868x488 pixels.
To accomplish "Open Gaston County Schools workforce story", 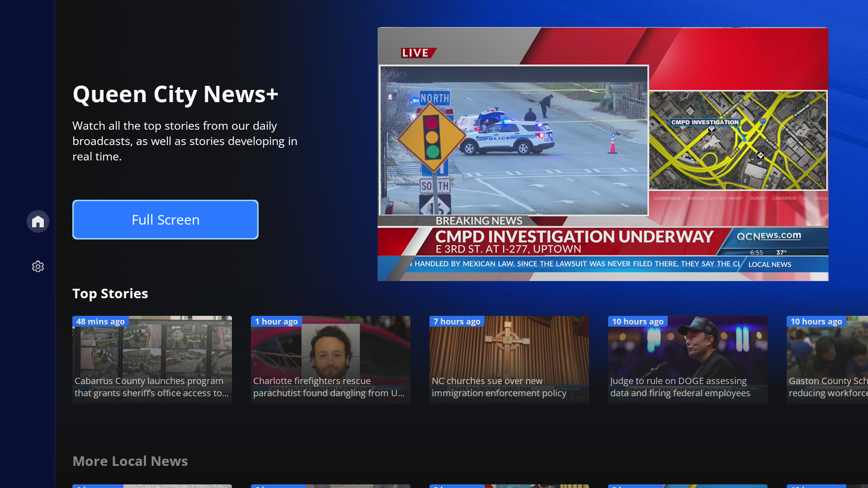I will pos(827,360).
